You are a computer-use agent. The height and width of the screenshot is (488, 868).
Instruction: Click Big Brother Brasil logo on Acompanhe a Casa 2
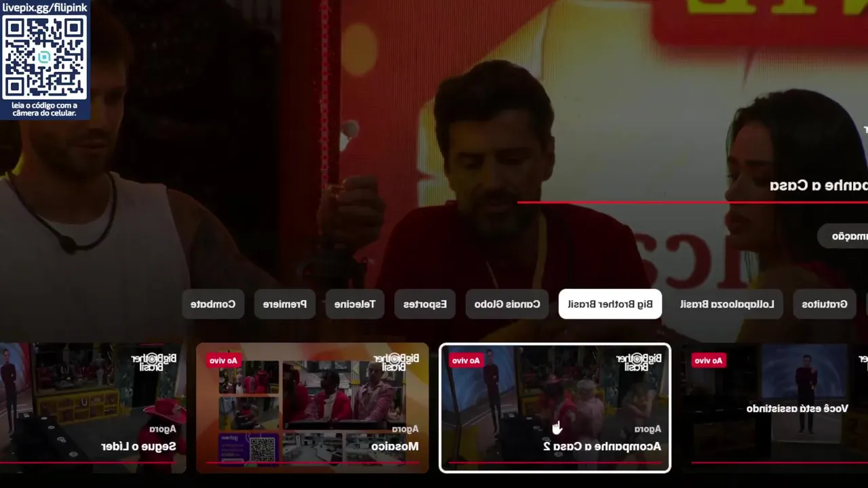(x=638, y=362)
